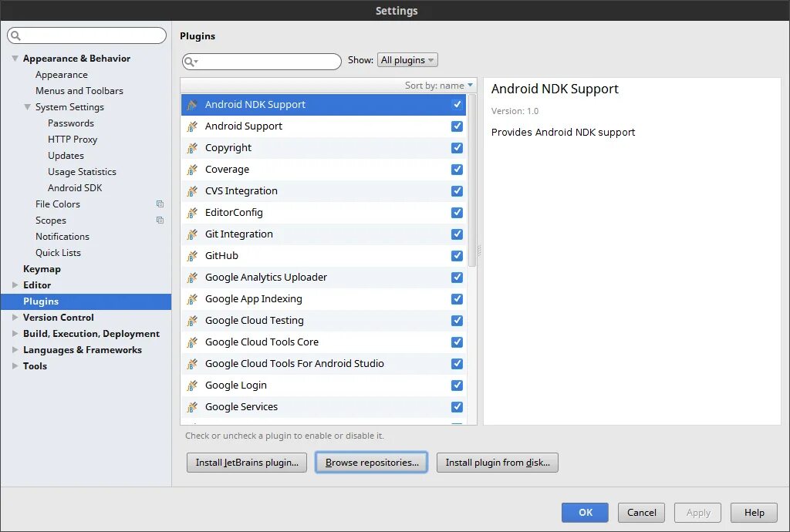Focus the settings search field

(x=86, y=35)
